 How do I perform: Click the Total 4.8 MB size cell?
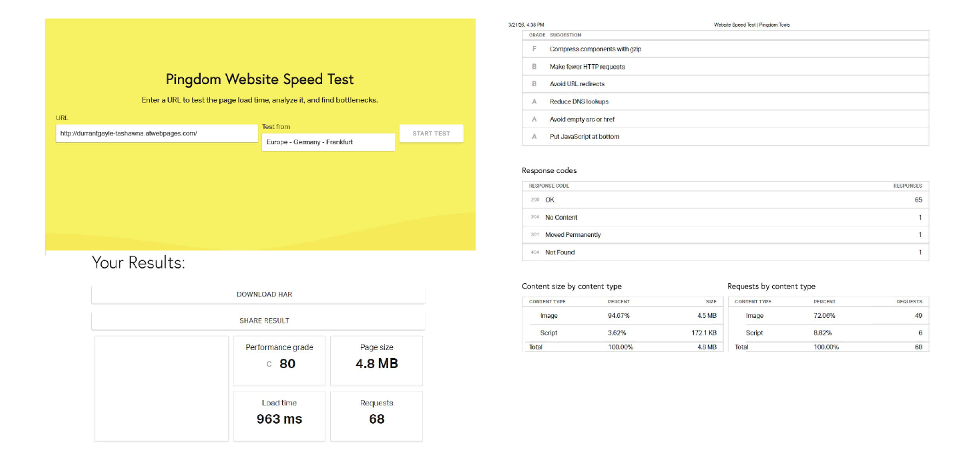point(707,347)
